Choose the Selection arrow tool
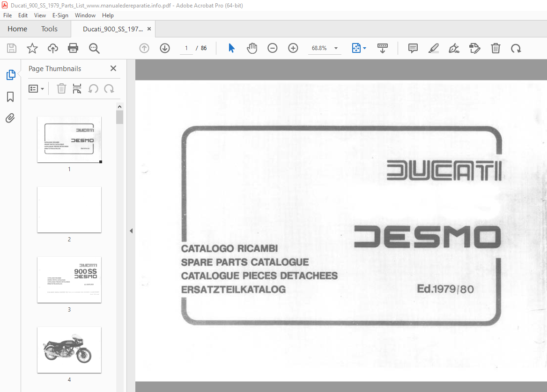 (x=231, y=48)
